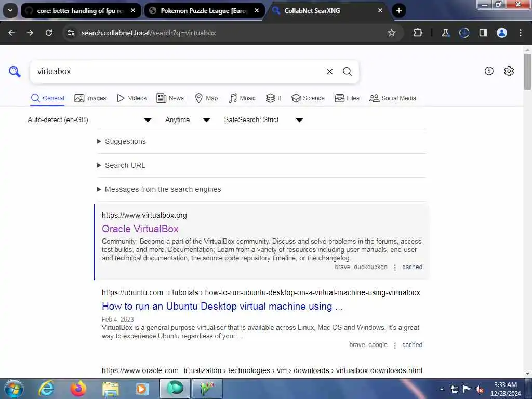This screenshot has width=532, height=399.
Task: Click the oracle.com virtualbox-downloads URL
Action: tap(262, 370)
